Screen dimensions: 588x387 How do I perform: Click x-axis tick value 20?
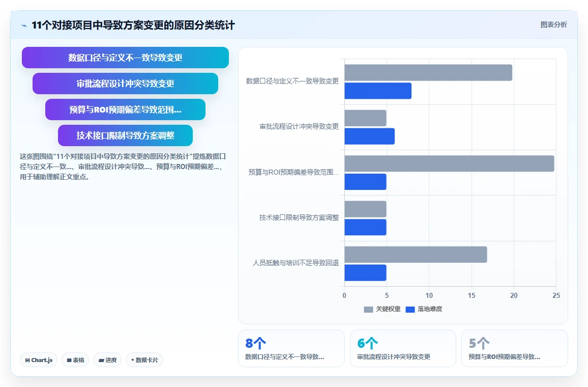514,295
